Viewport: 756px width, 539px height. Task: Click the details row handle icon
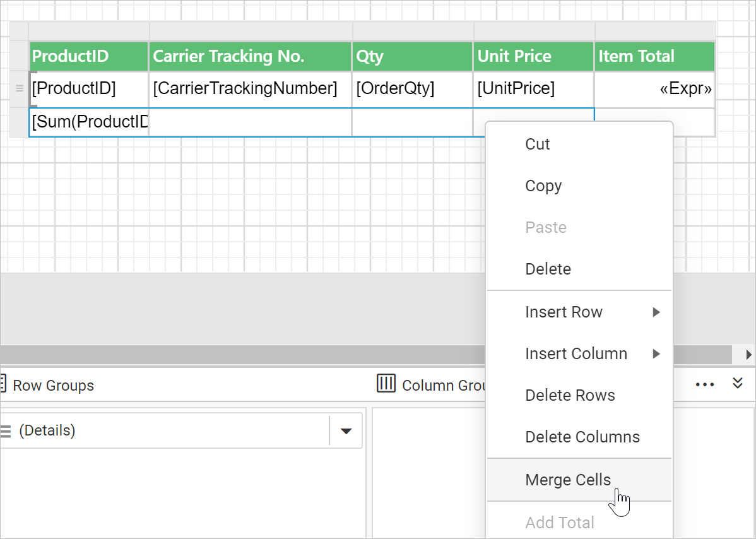[x=20, y=88]
